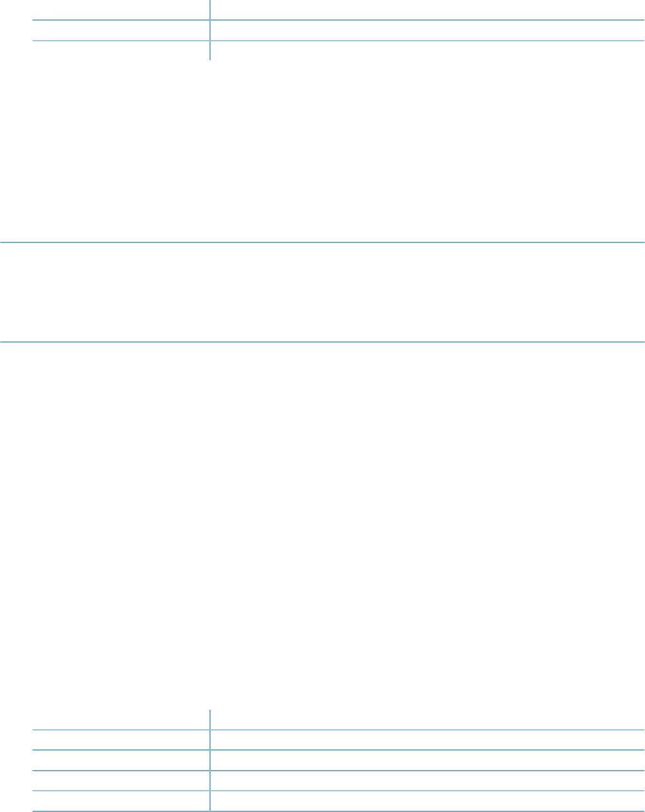The height and width of the screenshot is (812, 645).
Task: Click the first-row left cell of top table
Action: pyautogui.click(x=121, y=10)
